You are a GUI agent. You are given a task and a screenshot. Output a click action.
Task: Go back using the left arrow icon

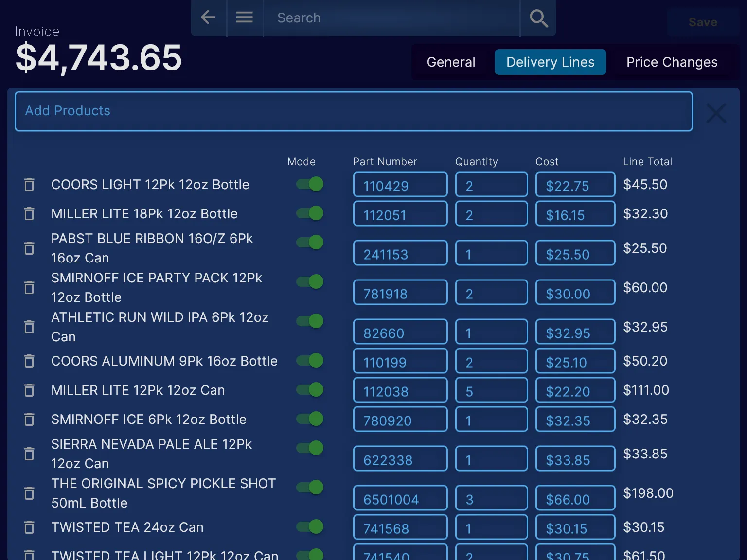[208, 17]
